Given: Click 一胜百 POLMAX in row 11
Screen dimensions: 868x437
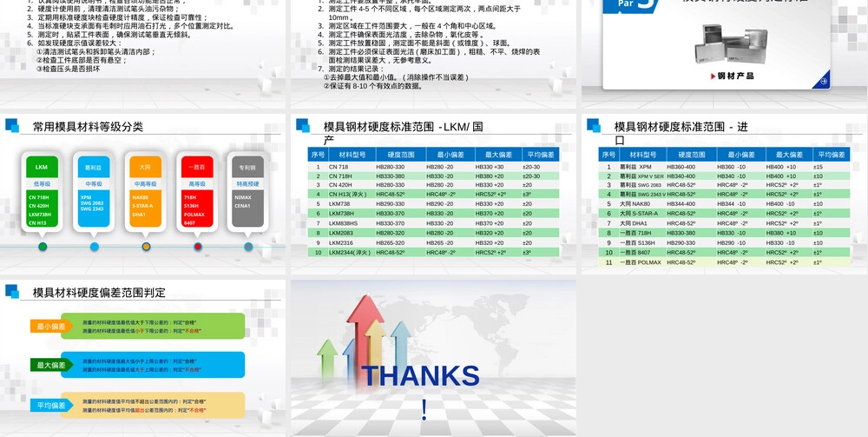Looking at the screenshot, I should (x=641, y=262).
